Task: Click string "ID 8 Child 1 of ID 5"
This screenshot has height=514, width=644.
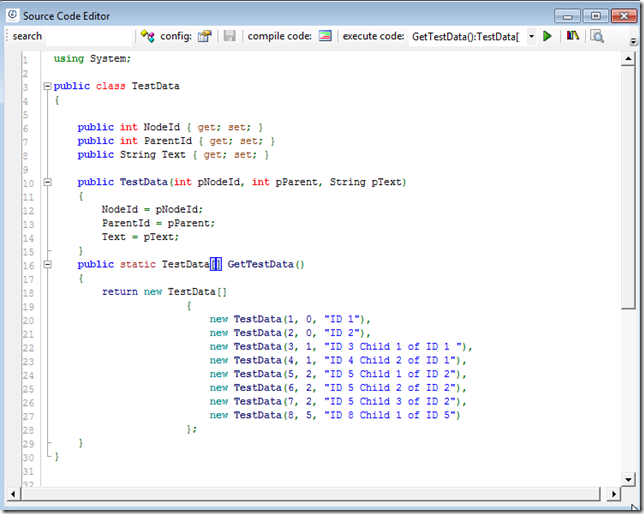Action: [390, 415]
